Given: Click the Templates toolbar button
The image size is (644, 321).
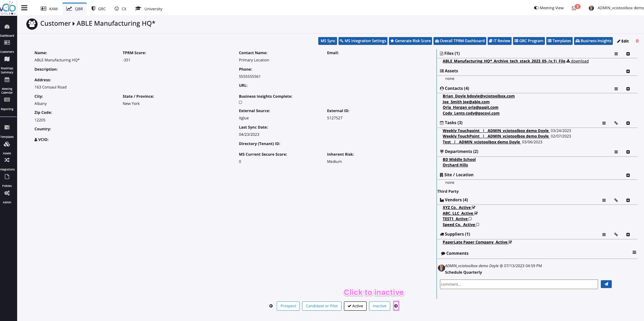Looking at the screenshot, I should coord(559,41).
